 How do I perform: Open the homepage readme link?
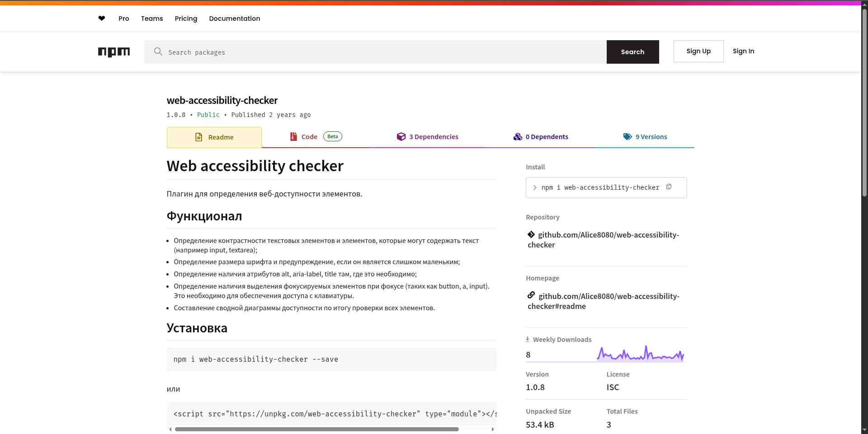pyautogui.click(x=604, y=301)
